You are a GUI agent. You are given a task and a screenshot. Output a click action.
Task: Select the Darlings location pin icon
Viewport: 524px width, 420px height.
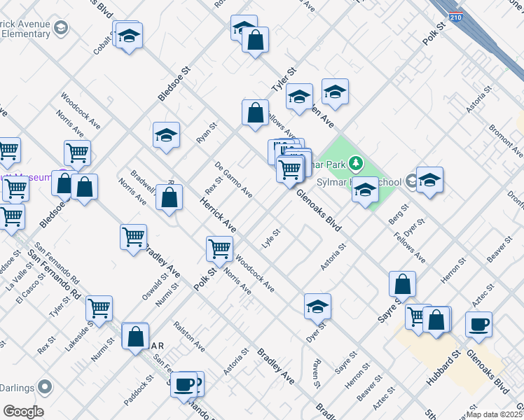[45, 387]
